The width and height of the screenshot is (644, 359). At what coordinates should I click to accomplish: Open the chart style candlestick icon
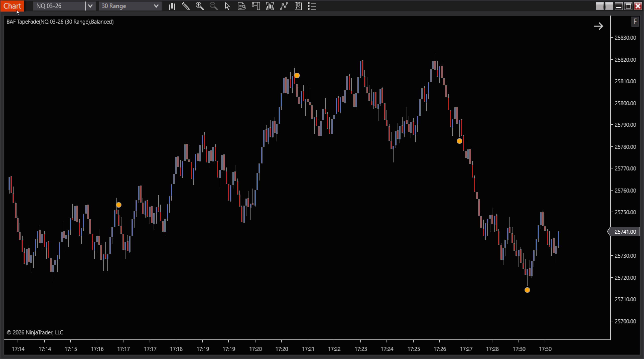(x=172, y=6)
